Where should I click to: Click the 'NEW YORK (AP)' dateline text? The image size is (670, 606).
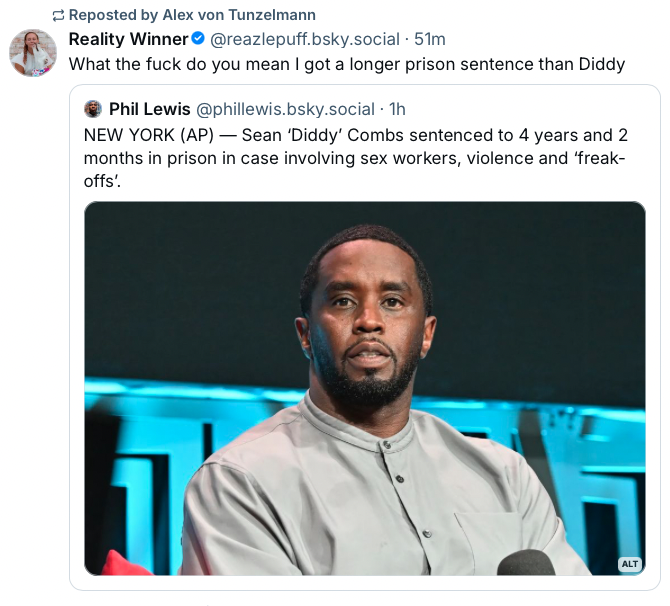click(142, 134)
